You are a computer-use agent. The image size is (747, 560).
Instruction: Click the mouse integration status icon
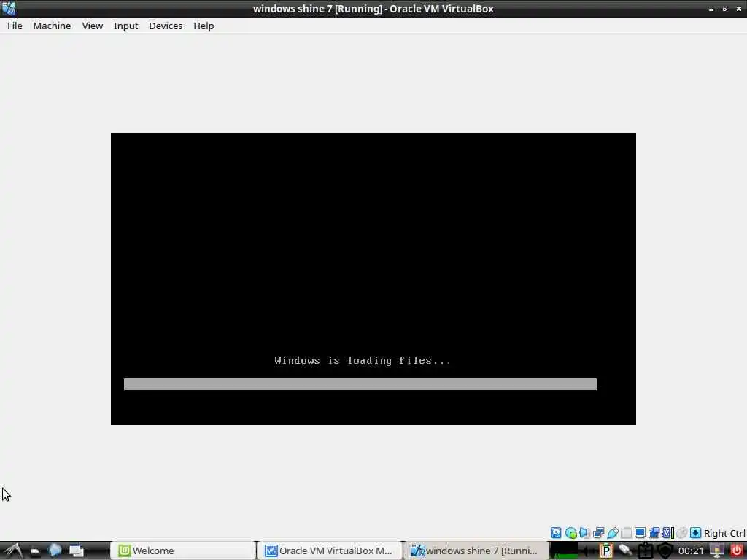[682, 533]
